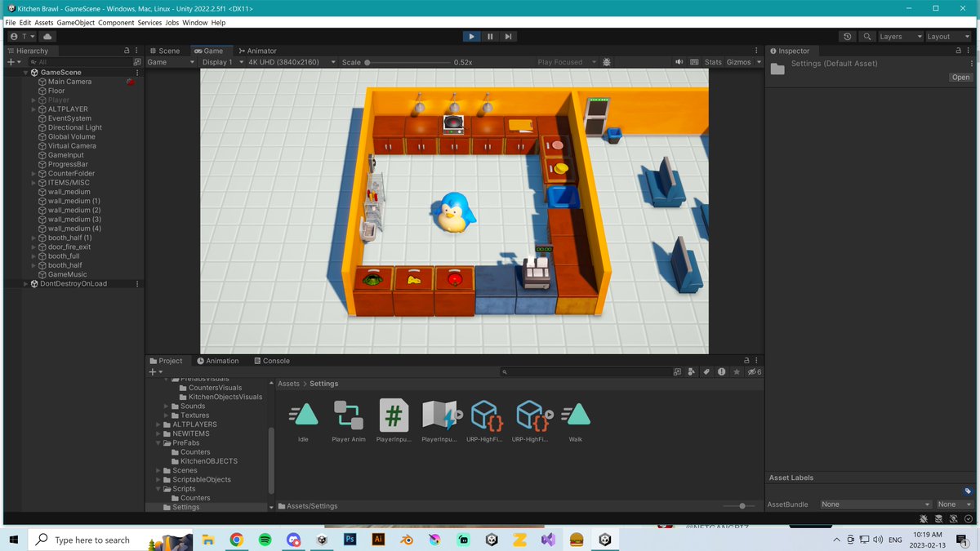Image resolution: width=980 pixels, height=551 pixels.
Task: Expand the ITEMS/MISC object
Action: click(x=33, y=183)
